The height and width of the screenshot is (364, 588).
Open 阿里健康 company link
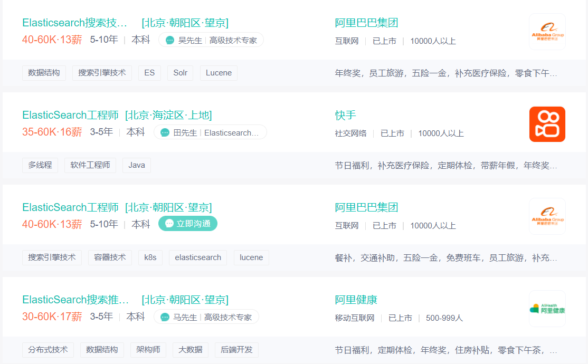pos(356,300)
